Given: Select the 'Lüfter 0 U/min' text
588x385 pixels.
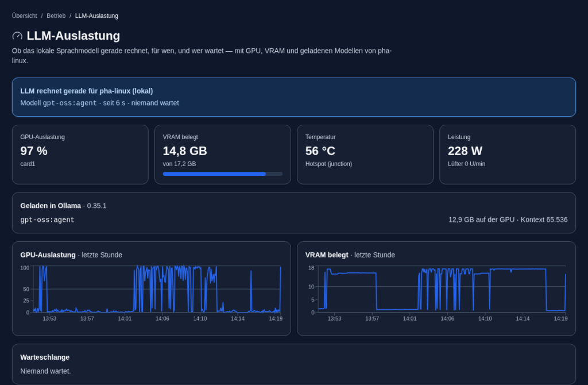Looking at the screenshot, I should [x=466, y=164].
